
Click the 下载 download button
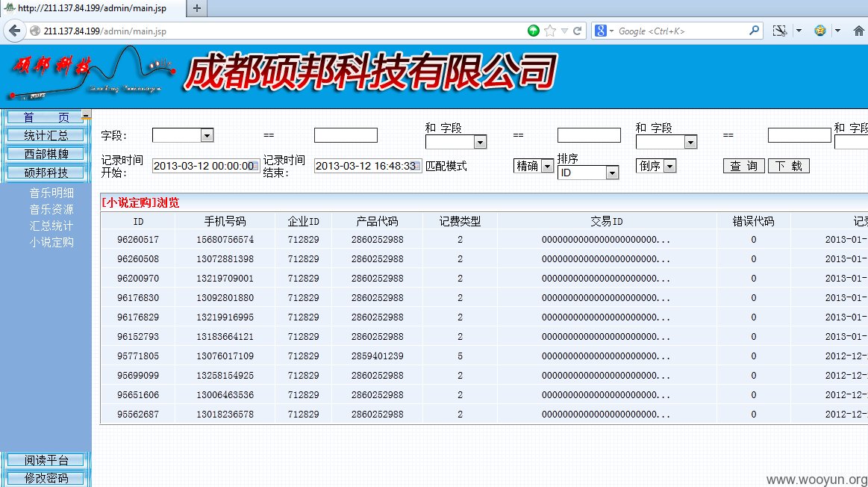788,166
